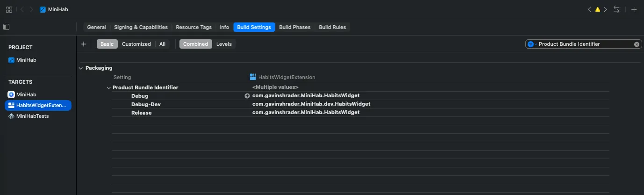Switch to the Info tab
The image size is (644, 195).
(x=224, y=27)
